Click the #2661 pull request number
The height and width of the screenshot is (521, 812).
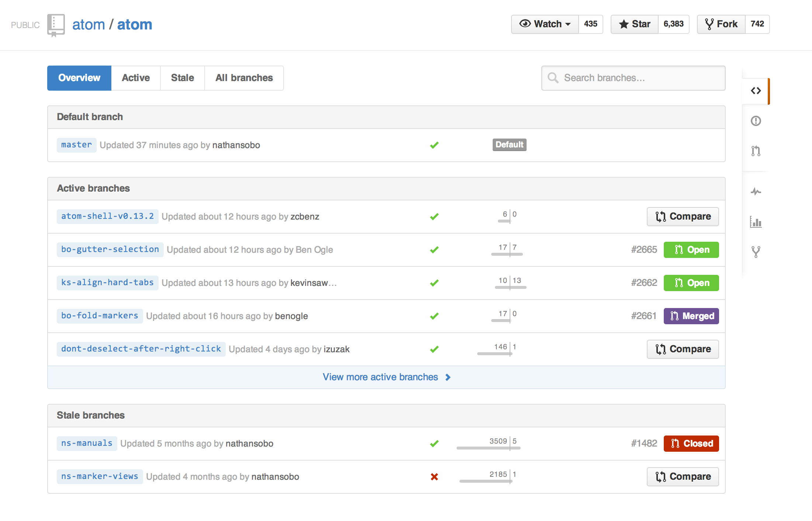click(x=644, y=316)
